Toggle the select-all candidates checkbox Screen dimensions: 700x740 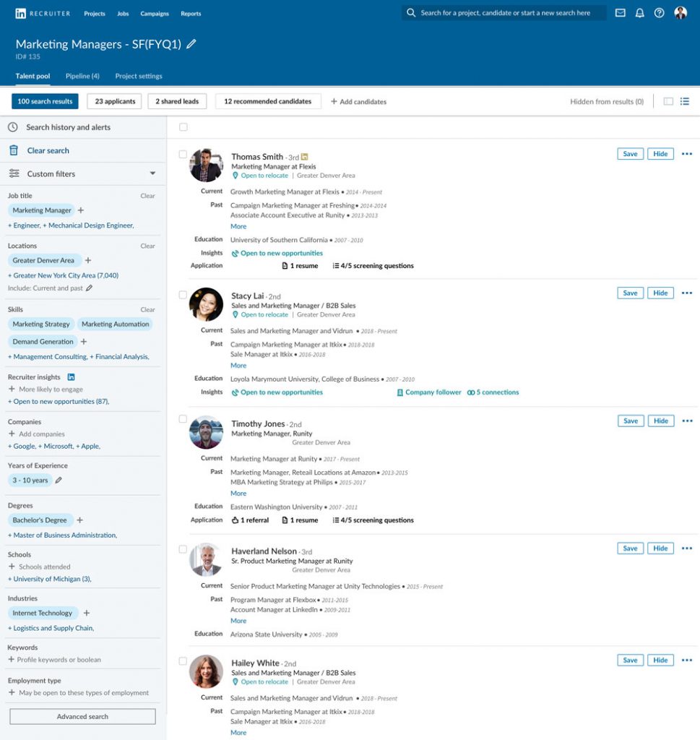click(183, 127)
